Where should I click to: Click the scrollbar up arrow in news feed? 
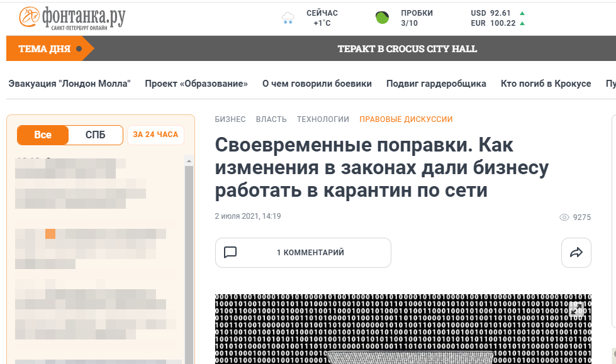189,161
